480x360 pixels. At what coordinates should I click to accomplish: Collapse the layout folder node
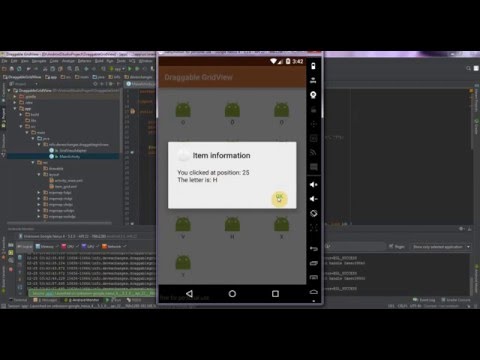click(39, 174)
